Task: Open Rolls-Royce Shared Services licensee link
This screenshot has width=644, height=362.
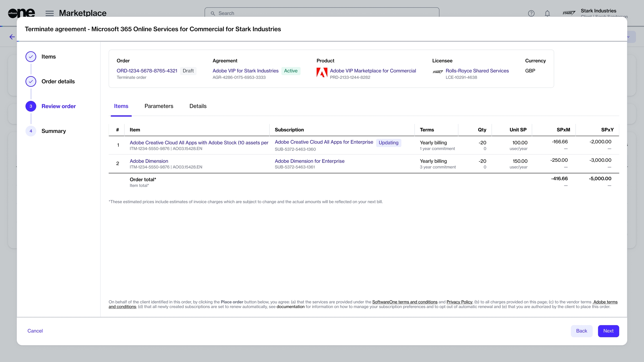Action: (477, 71)
